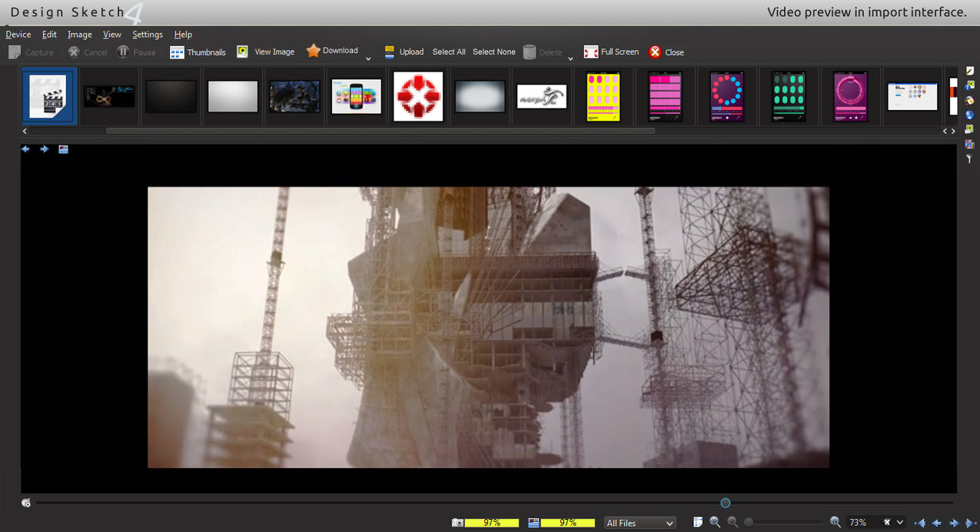Click the video seek slider handle
The image size is (980, 532).
tap(725, 503)
